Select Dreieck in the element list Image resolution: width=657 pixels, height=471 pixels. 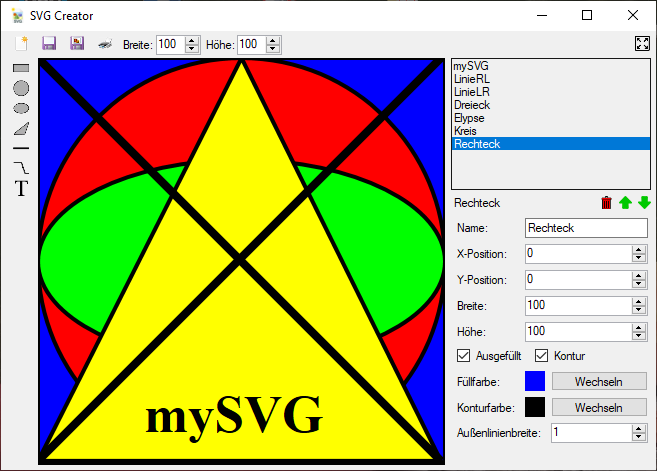[472, 105]
